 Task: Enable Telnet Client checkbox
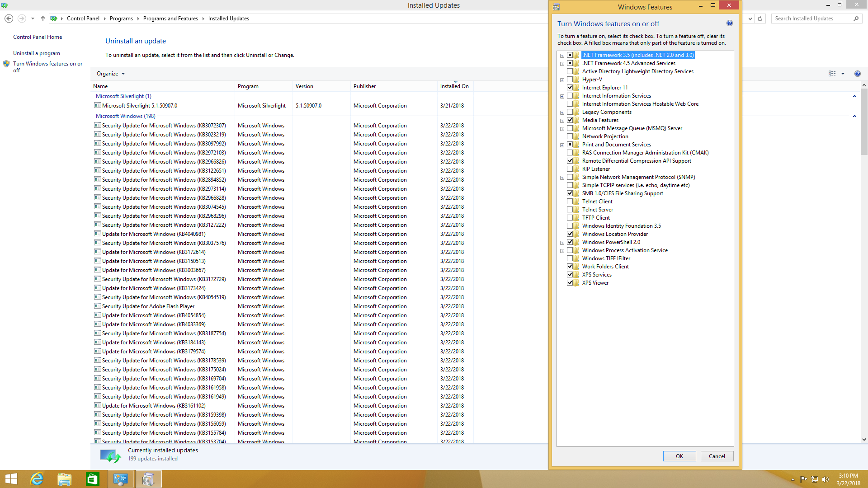[570, 202]
